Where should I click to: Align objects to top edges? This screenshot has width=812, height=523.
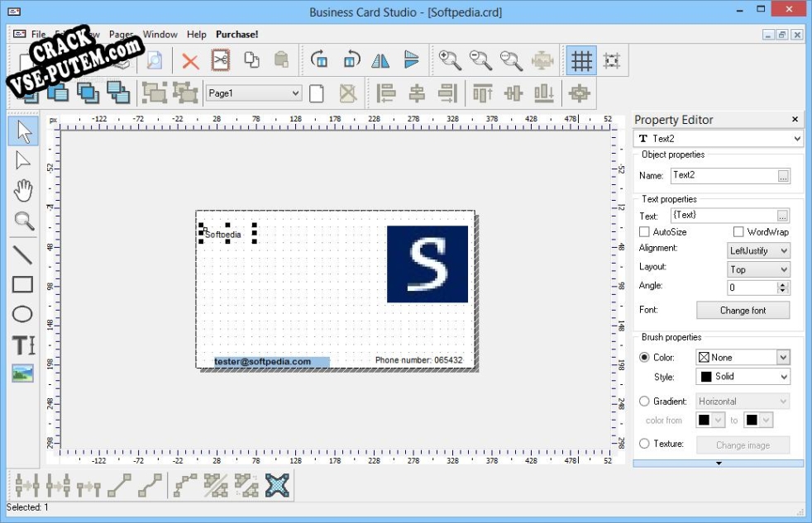(482, 93)
